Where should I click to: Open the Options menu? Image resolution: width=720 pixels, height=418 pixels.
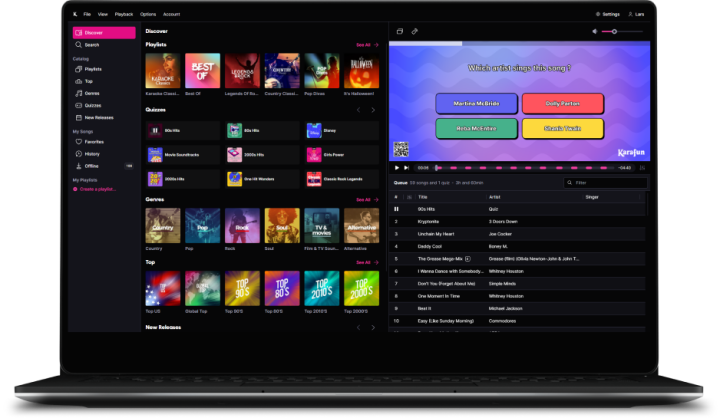148,14
